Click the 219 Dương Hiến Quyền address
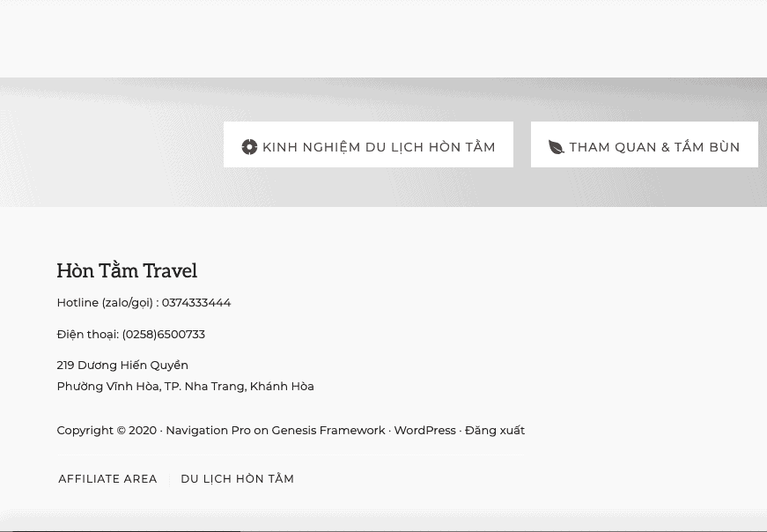The image size is (767, 532). [122, 366]
